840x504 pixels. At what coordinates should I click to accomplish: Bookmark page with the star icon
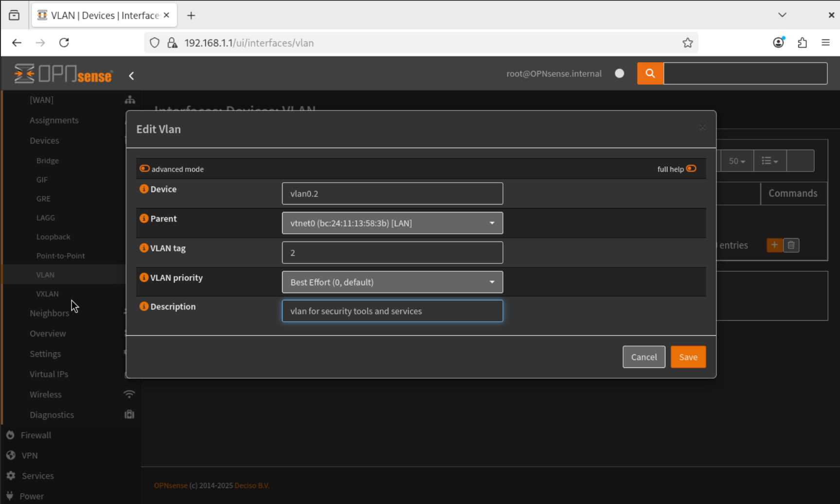coord(687,43)
